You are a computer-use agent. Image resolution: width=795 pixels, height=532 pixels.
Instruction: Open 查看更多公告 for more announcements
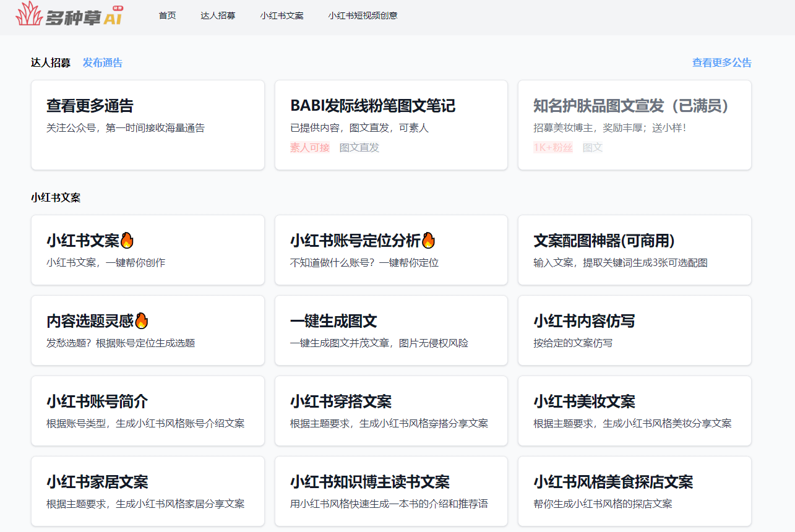tap(720, 62)
